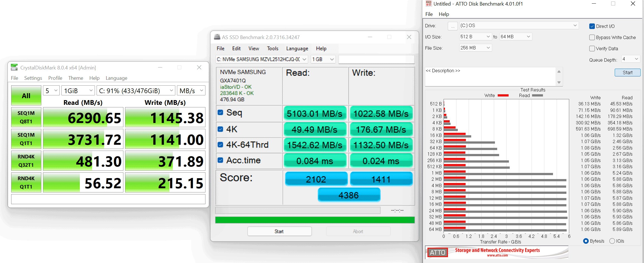Viewport: 644px width, 263px height.
Task: Click the write score 1411 in AS SSD
Action: [381, 179]
